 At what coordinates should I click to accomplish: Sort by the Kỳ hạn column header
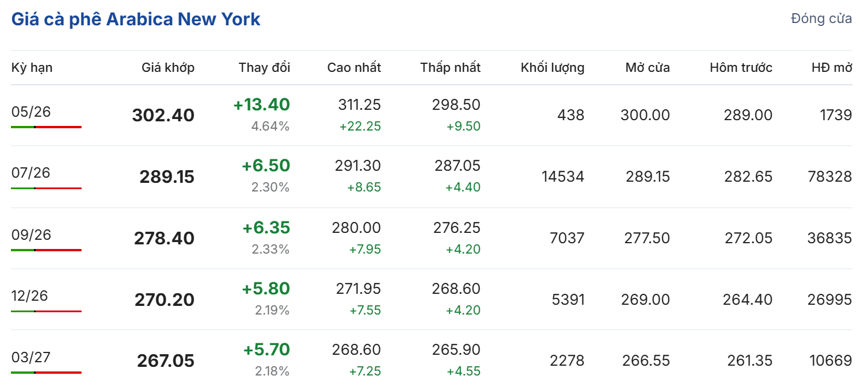tap(32, 67)
